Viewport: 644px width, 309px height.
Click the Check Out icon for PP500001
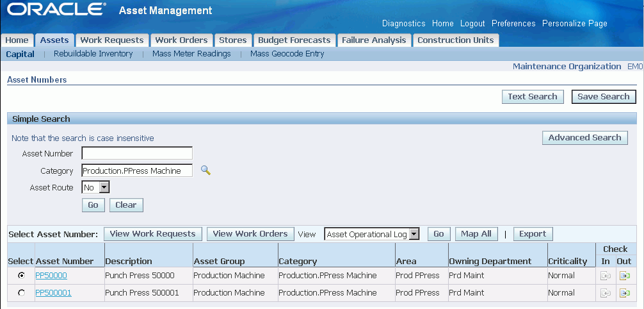(625, 293)
